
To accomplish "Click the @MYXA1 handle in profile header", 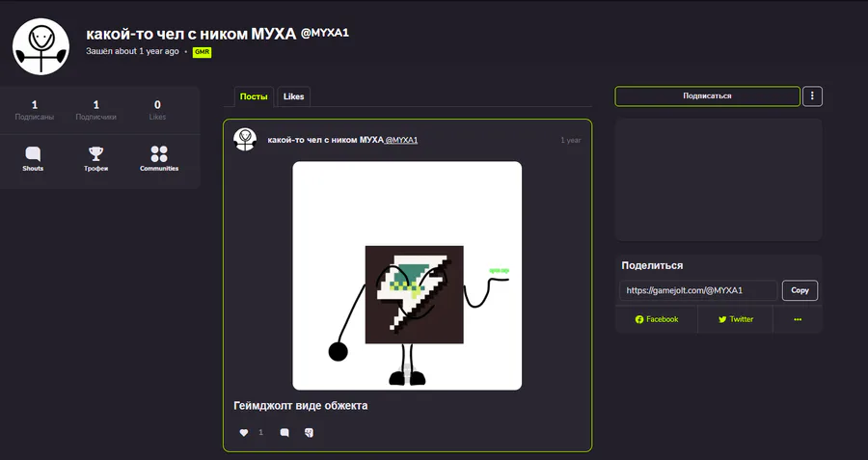I will [x=325, y=33].
